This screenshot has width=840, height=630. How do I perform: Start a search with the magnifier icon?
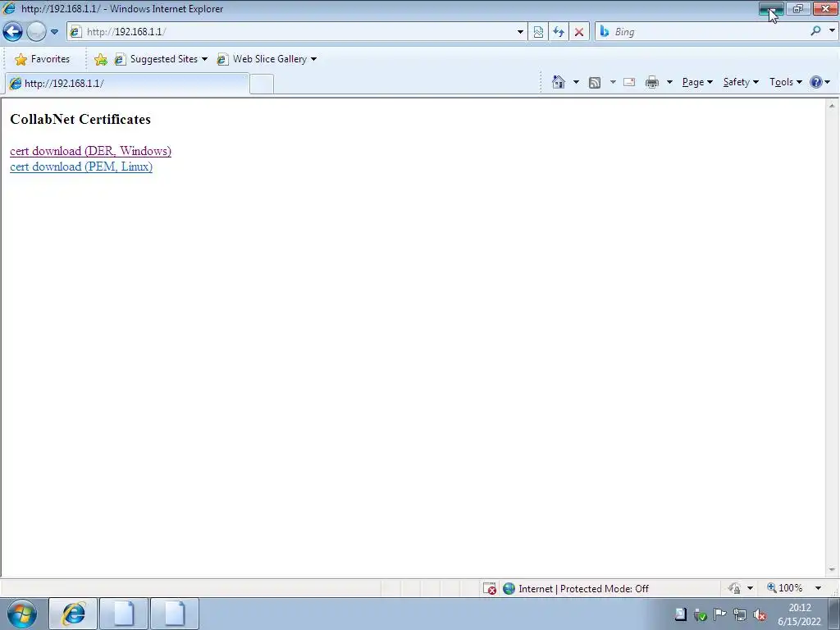point(816,31)
